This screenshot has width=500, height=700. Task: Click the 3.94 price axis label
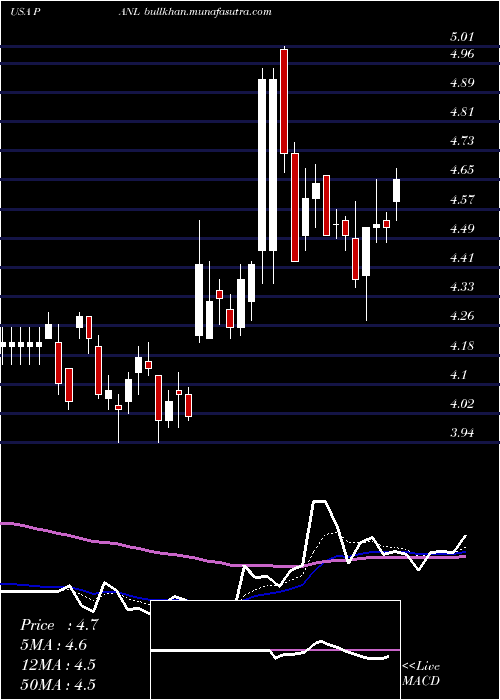click(x=462, y=433)
